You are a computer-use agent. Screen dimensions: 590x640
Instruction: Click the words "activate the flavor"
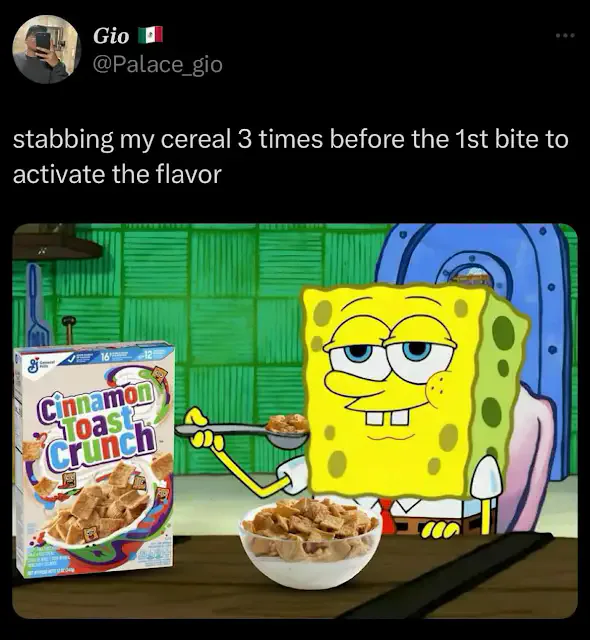click(x=117, y=174)
